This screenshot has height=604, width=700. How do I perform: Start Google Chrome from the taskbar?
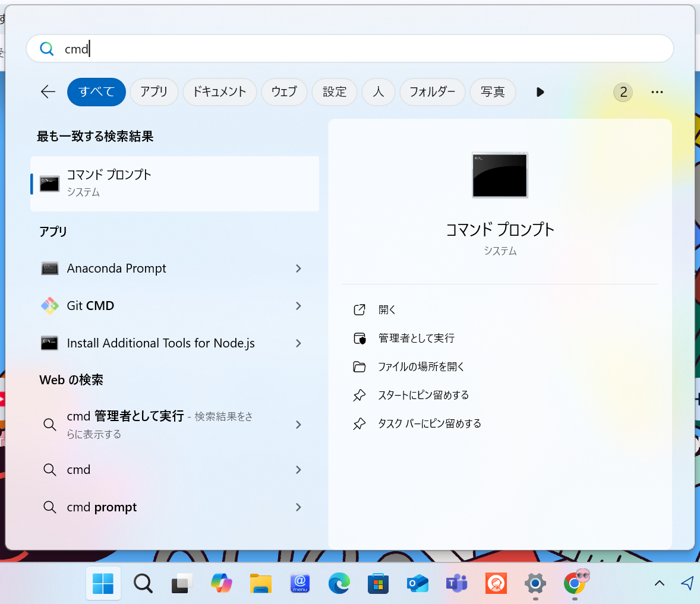574,584
